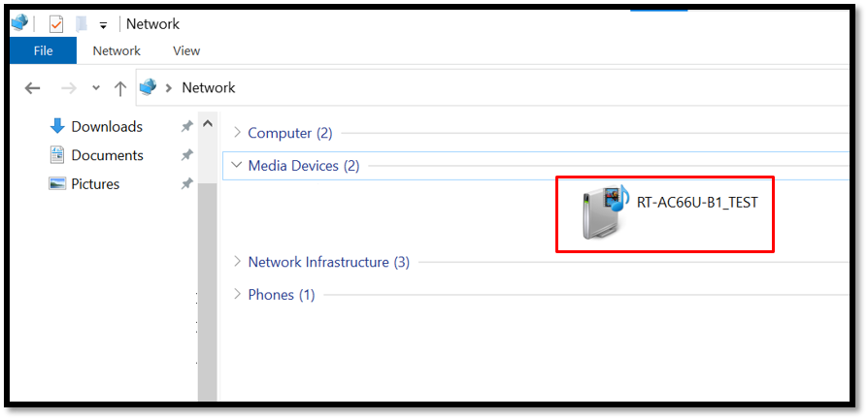Expand the Computer group
Viewport: 868px width, 420px height.
[x=238, y=133]
